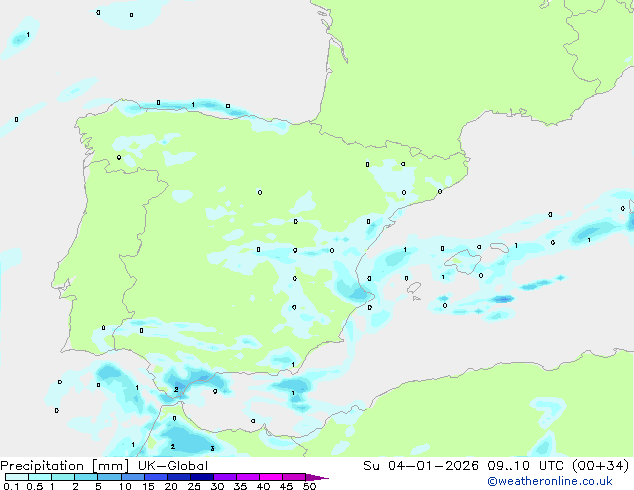
Task: Click the lightest 0.1–0.5 mm legend swatch
Action: click(x=17, y=477)
